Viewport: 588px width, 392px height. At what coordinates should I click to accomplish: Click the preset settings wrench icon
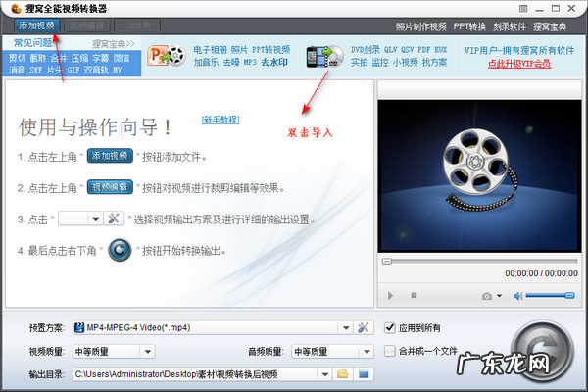coord(363,328)
